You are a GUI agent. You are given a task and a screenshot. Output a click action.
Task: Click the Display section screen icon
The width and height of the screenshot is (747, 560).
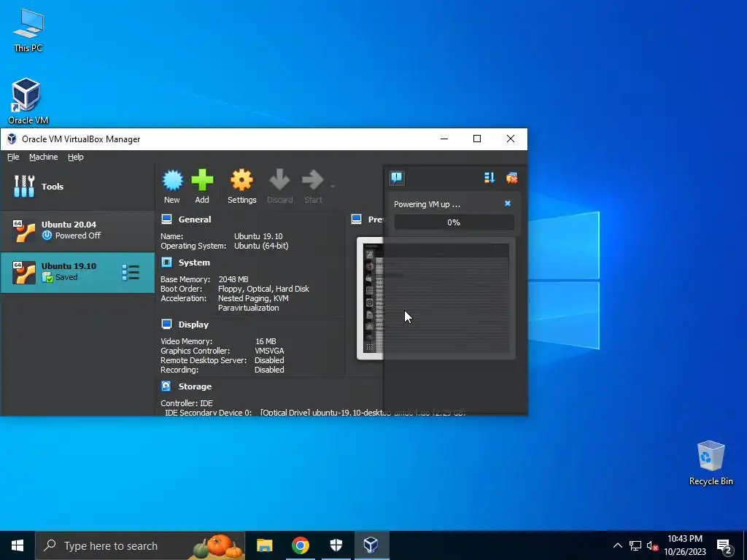(x=166, y=324)
